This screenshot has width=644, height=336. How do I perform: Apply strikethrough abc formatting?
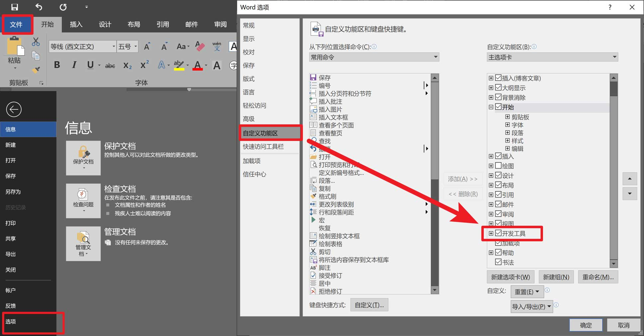(x=110, y=65)
